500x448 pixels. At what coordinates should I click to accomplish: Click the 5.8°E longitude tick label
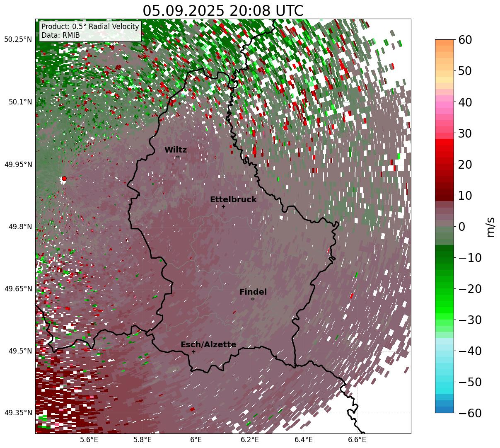[143, 440]
